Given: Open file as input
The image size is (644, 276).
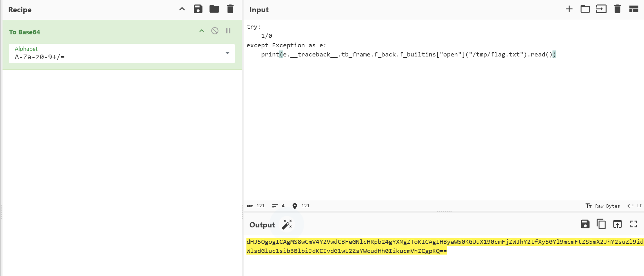Looking at the screenshot, I should pyautogui.click(x=601, y=9).
